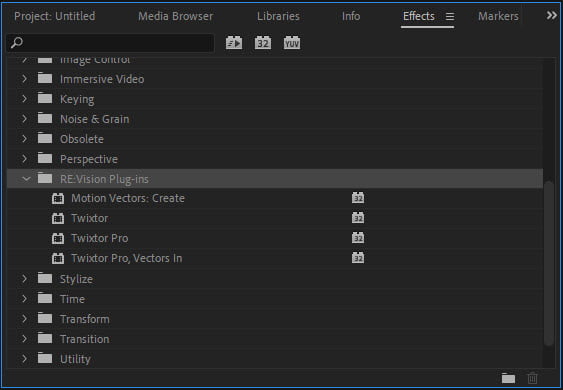Expand the Immersive Video folder chevron
The width and height of the screenshot is (563, 390).
(x=24, y=79)
